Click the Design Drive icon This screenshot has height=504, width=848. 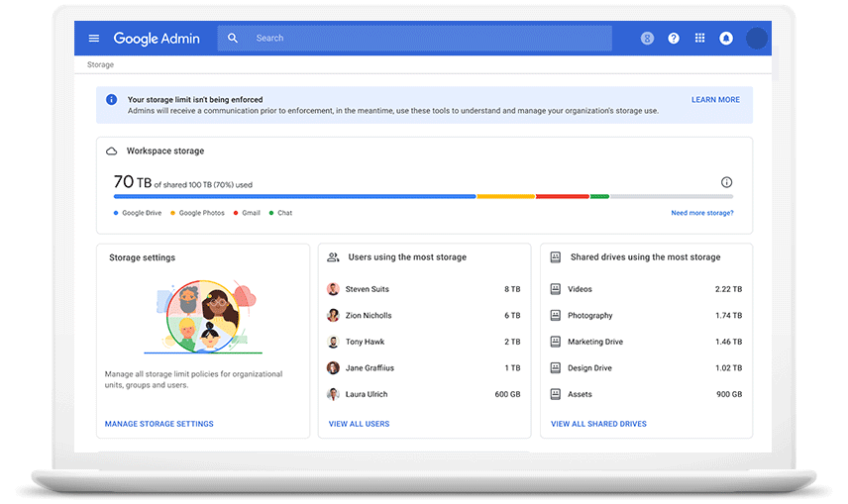pyautogui.click(x=556, y=368)
